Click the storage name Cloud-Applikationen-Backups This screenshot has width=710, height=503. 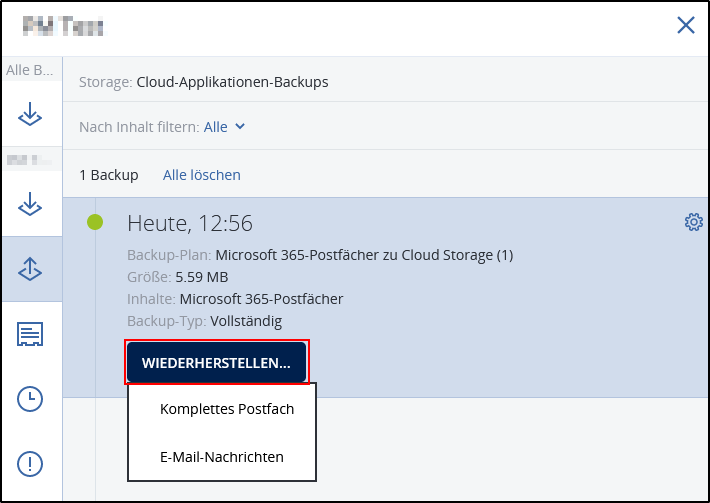[232, 82]
